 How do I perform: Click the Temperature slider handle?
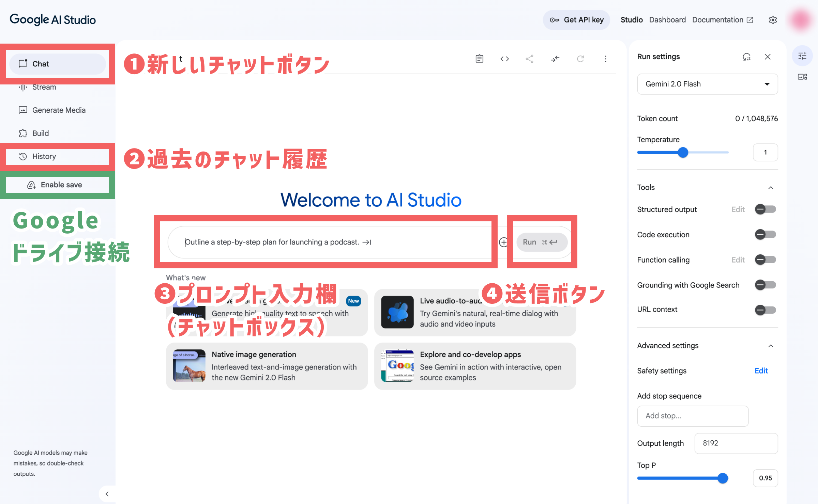pyautogui.click(x=683, y=152)
